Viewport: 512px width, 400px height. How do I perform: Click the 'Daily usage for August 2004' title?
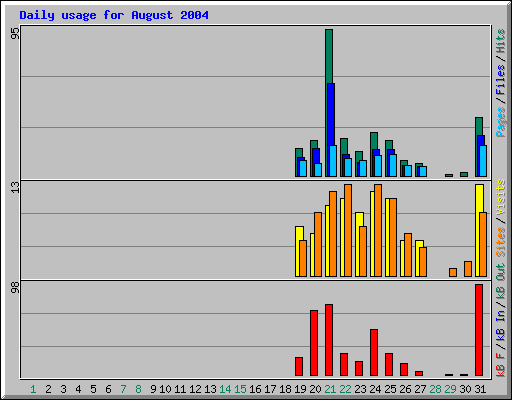point(114,15)
